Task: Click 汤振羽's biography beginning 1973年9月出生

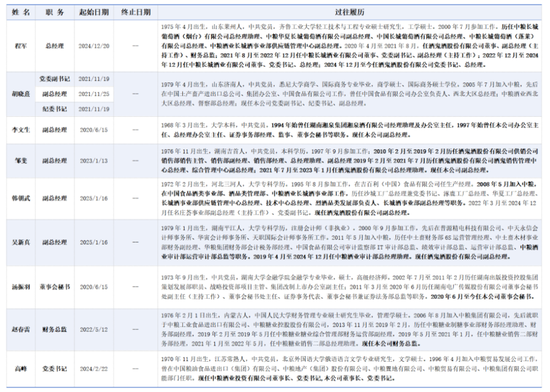Action: tap(349, 287)
